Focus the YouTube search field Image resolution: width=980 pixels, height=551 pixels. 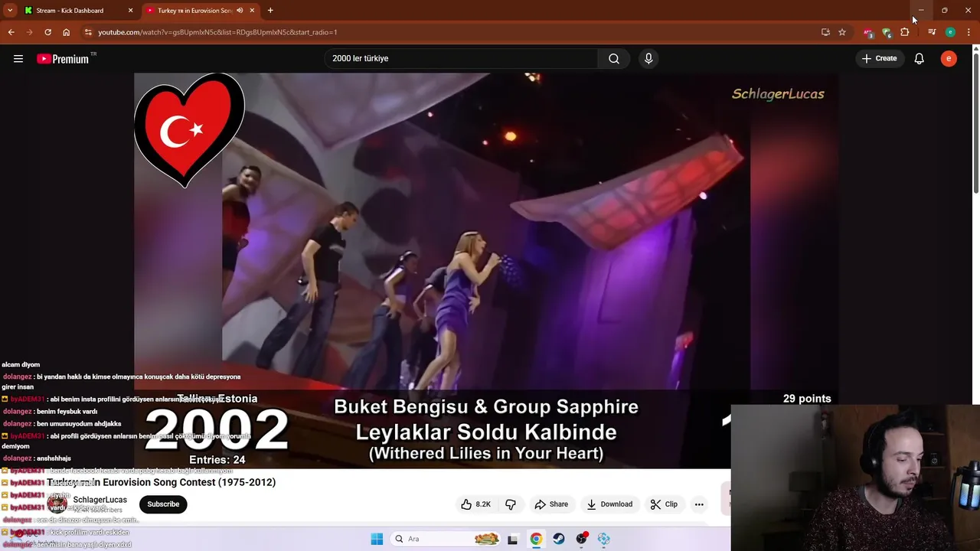[x=462, y=58]
